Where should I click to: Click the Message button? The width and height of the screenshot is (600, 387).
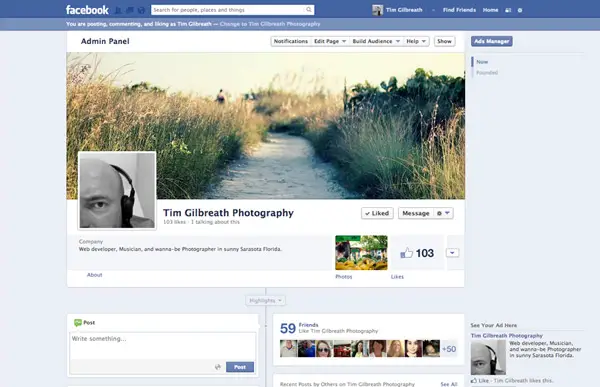point(416,213)
